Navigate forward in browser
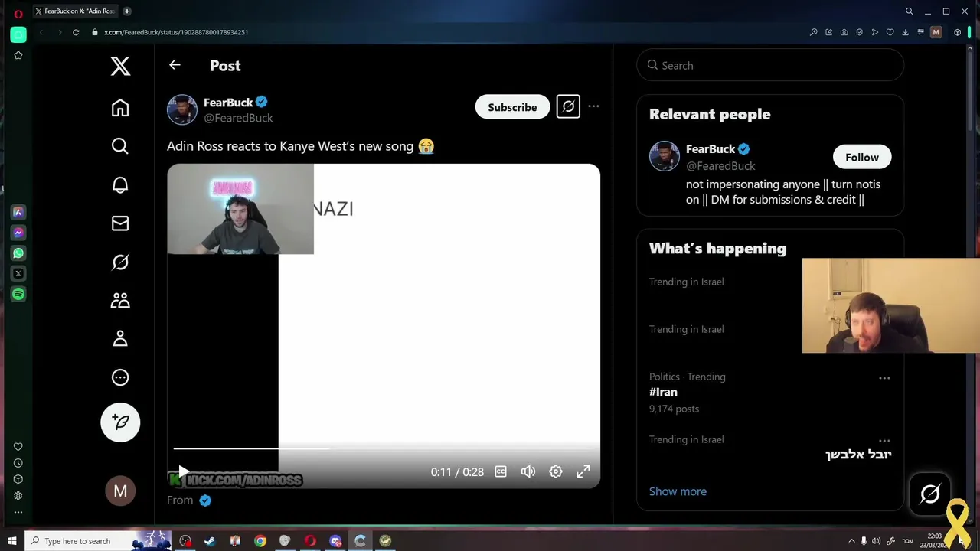The width and height of the screenshot is (980, 551). (60, 32)
